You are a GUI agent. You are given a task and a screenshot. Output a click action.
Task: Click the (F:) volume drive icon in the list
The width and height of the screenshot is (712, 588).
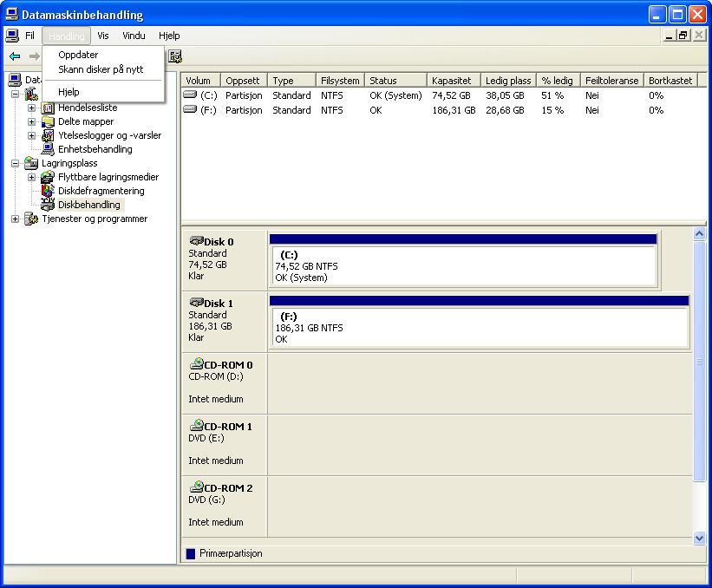point(190,109)
